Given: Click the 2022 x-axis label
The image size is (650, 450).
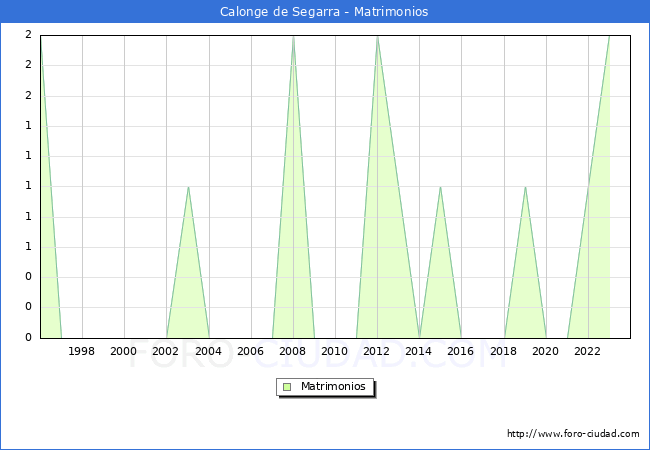Looking at the screenshot, I should [587, 351].
